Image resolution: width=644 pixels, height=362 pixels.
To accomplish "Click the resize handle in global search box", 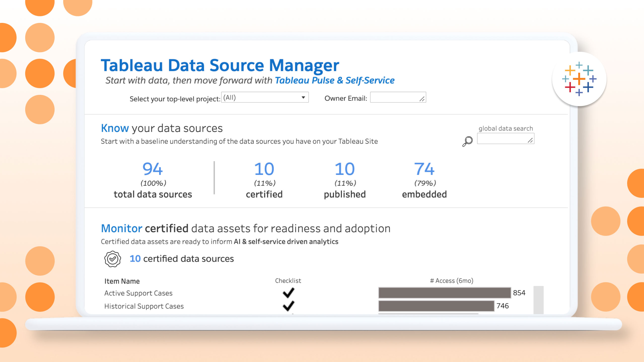I will pos(530,141).
